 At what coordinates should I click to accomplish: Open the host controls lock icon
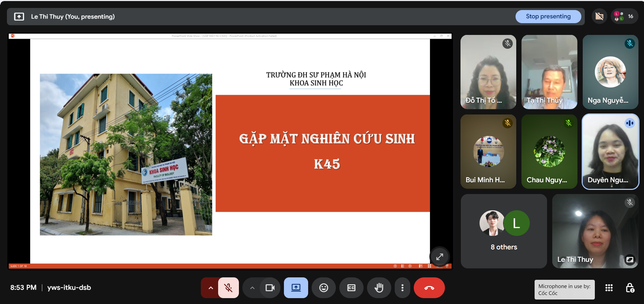(x=630, y=288)
